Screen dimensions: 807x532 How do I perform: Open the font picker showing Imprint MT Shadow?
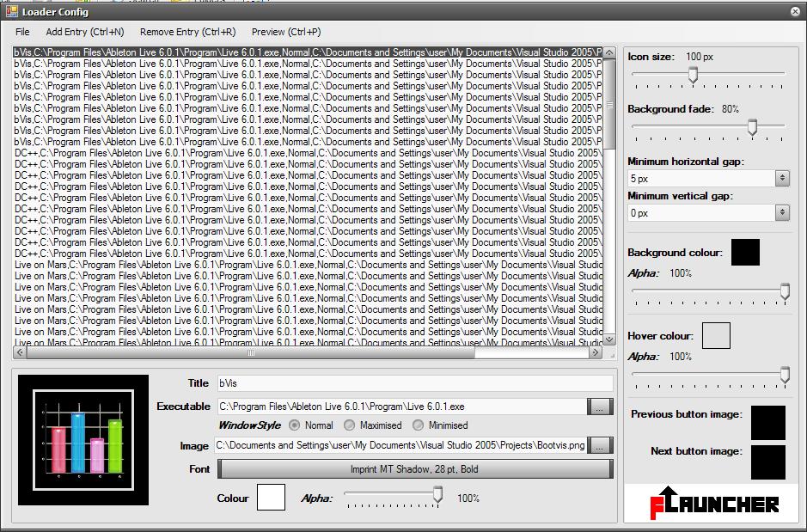415,469
